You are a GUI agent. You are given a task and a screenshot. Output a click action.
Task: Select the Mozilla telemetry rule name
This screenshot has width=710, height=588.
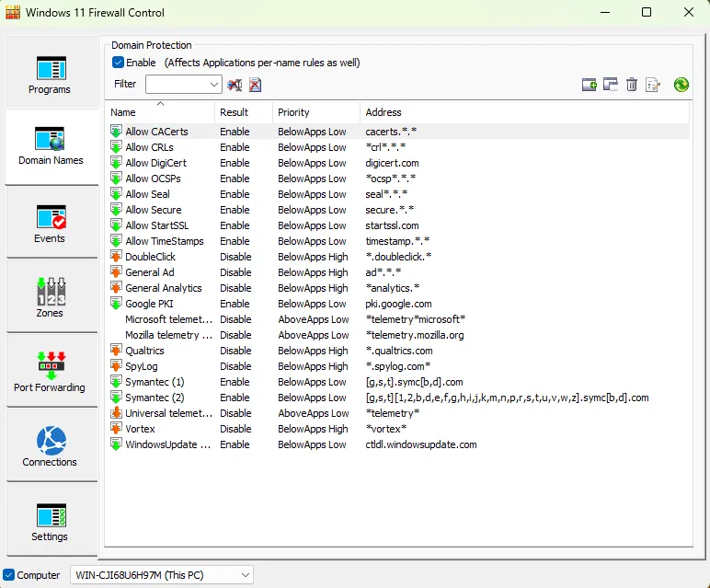point(168,335)
